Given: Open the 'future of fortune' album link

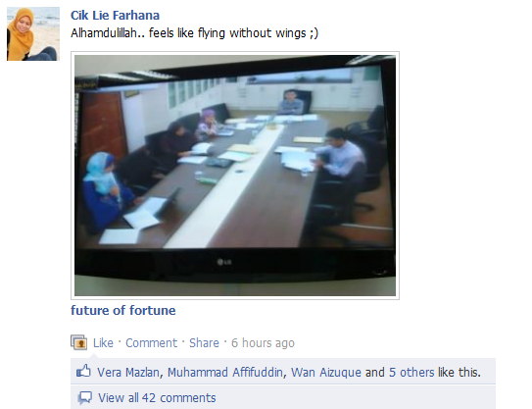Looking at the screenshot, I should tap(123, 310).
